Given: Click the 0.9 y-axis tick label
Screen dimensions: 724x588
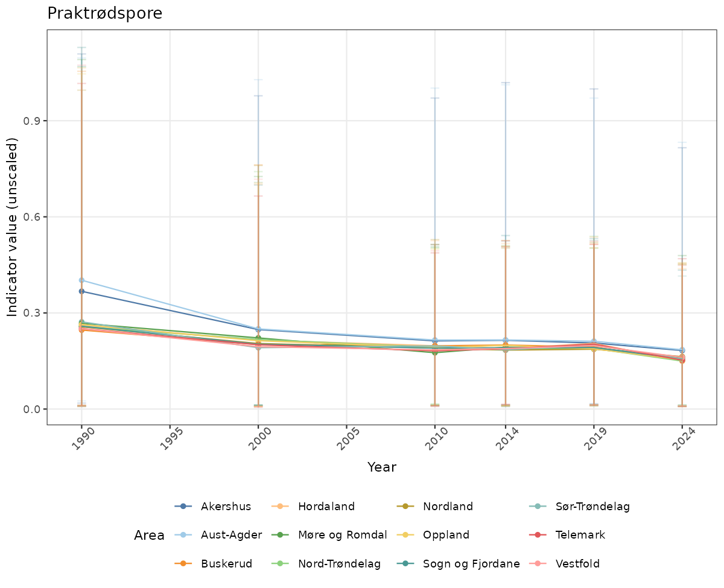Looking at the screenshot, I should (x=31, y=121).
